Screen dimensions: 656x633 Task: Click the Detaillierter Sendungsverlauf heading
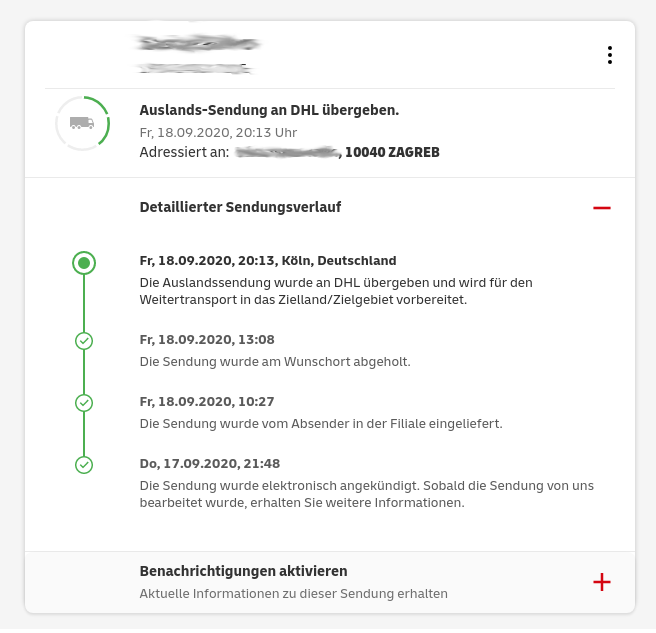[240, 207]
